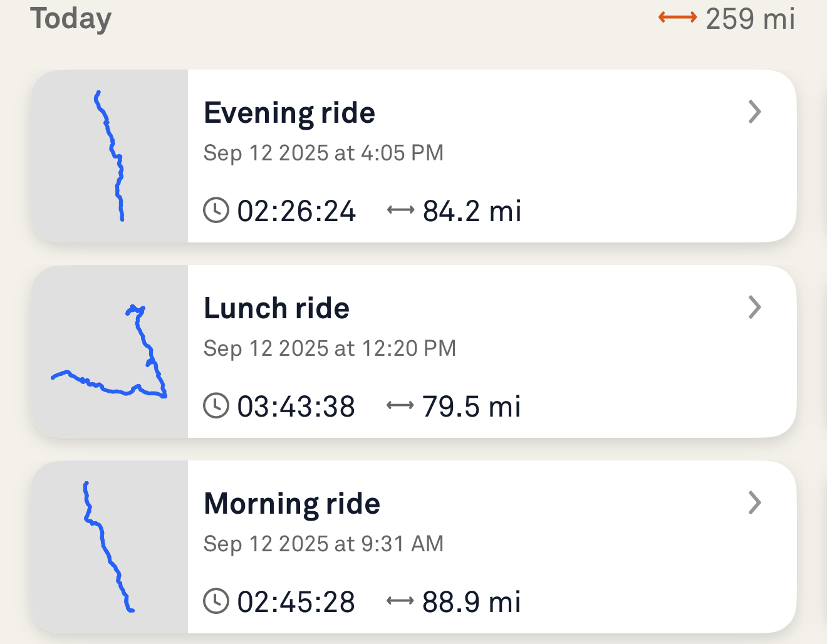The image size is (827, 644).
Task: Open the Evening ride route map thumbnail
Action: point(110,156)
